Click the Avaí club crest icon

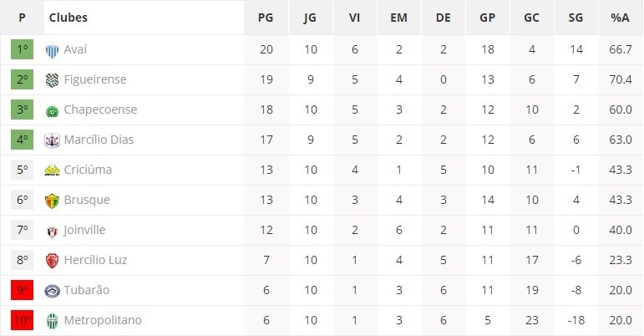[52, 51]
